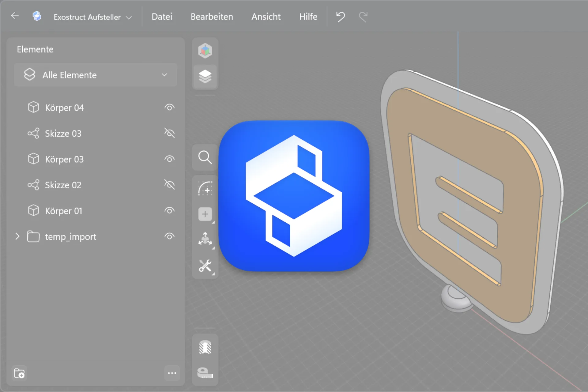Select the Skizze 03 row label
588x392 pixels.
[63, 134]
